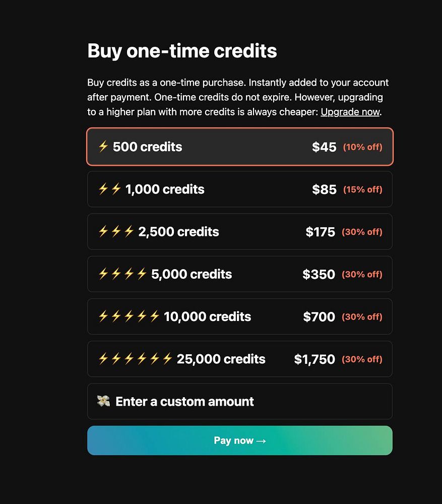Screen dimensions: 442x504
Task: Click the triple lightning bolts for 2,500 credits
Action: [x=116, y=231]
